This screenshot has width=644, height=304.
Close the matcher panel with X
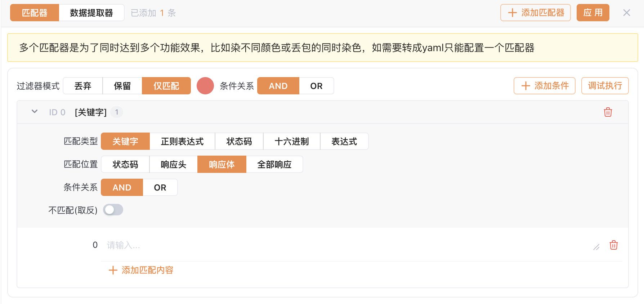626,13
